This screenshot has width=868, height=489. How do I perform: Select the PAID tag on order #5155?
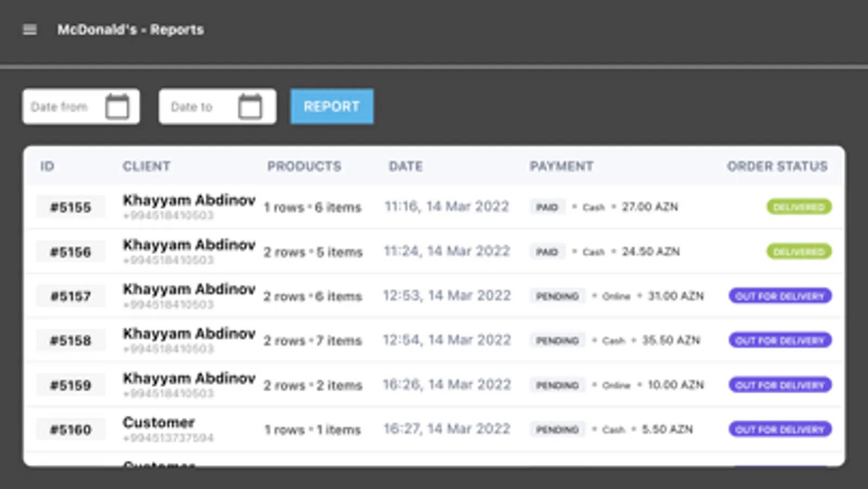[547, 207]
